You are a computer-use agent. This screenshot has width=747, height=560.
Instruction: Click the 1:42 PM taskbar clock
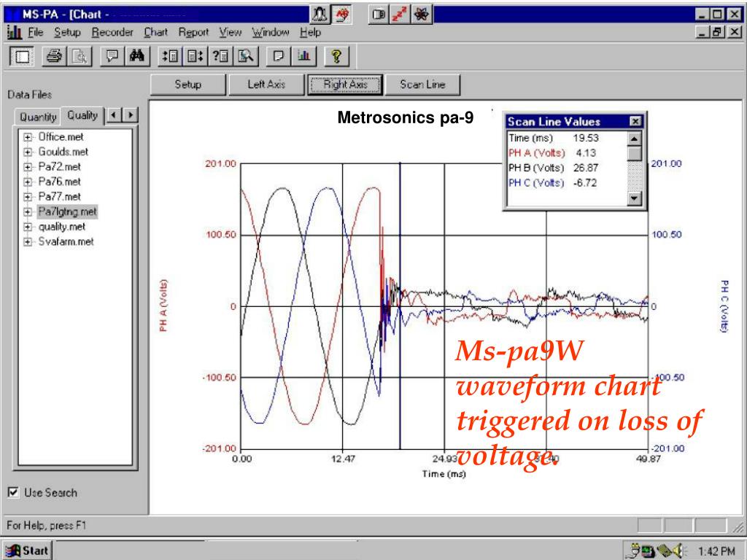click(x=716, y=551)
